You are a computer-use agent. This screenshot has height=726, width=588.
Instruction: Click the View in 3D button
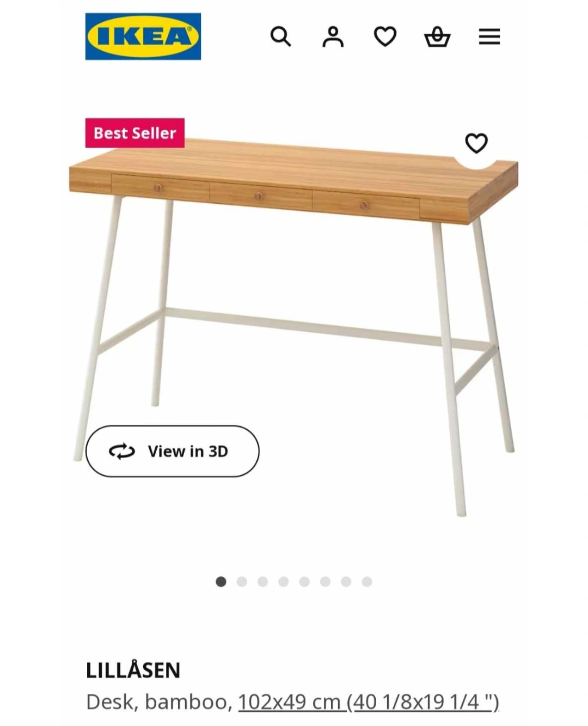pos(173,451)
